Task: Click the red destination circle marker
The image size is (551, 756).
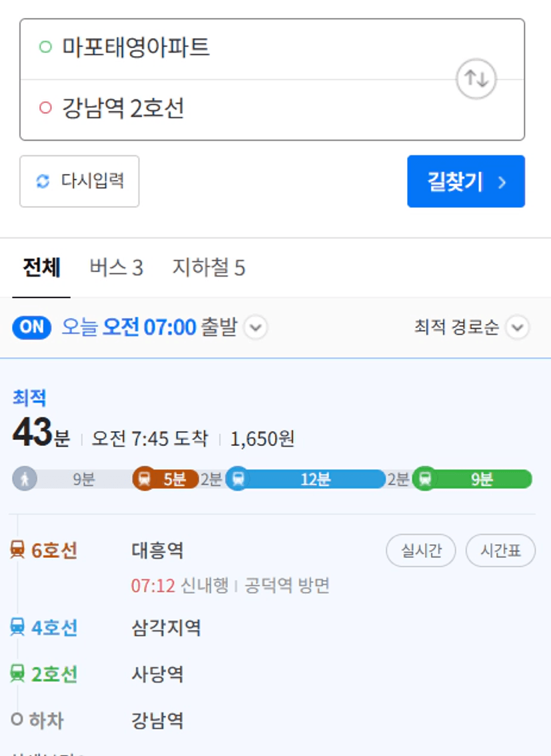Action: [x=45, y=107]
